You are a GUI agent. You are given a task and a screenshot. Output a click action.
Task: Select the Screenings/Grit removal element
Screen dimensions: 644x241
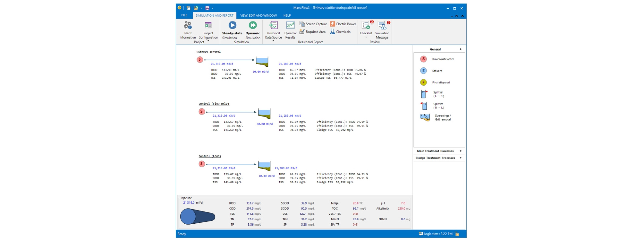click(x=425, y=117)
